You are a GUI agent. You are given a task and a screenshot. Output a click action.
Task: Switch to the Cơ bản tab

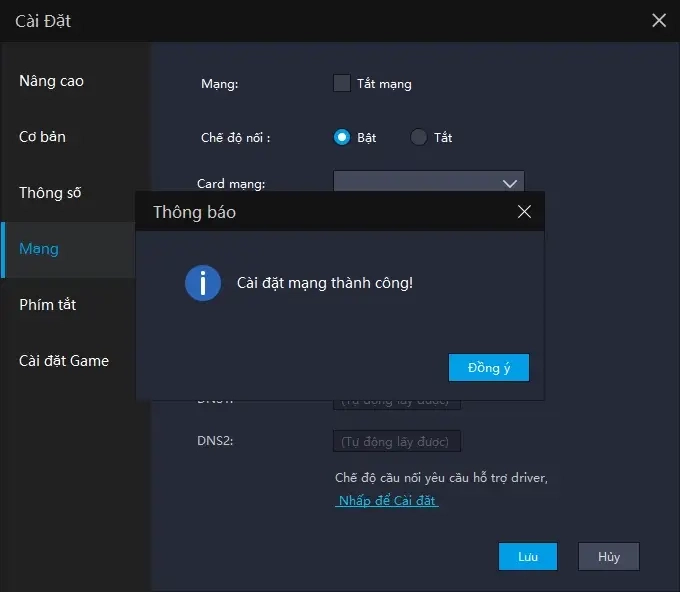(43, 137)
